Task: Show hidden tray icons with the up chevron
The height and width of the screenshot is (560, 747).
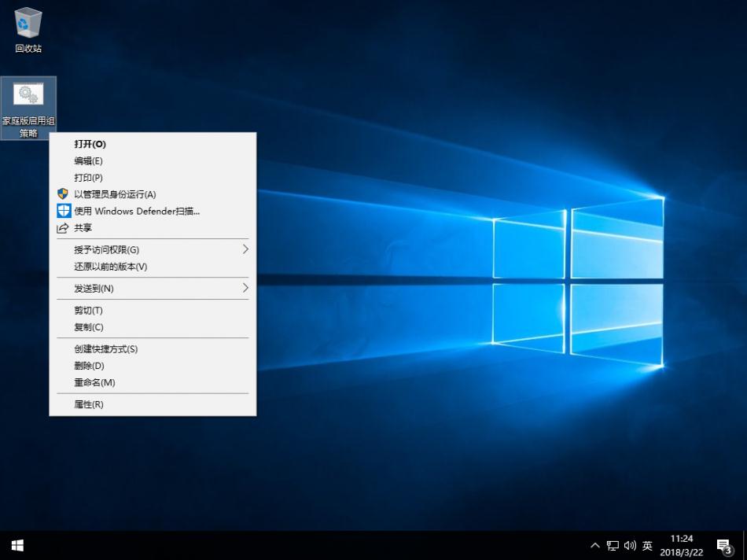Action: click(x=595, y=545)
